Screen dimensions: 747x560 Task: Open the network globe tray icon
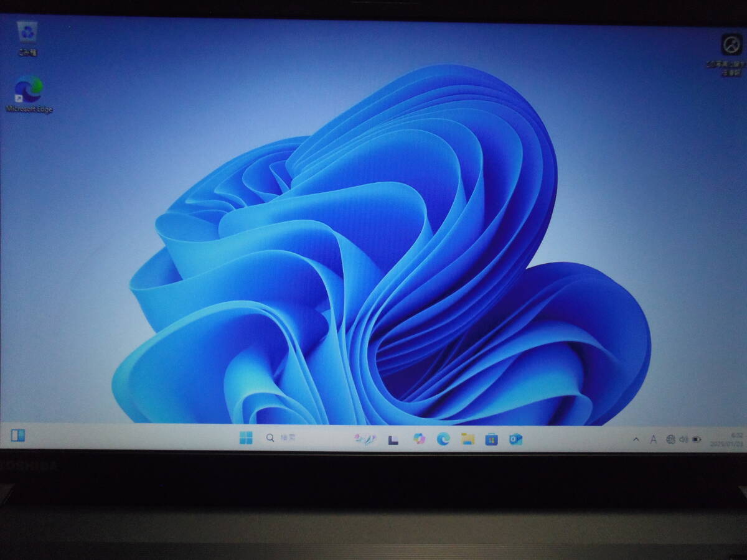(x=670, y=439)
